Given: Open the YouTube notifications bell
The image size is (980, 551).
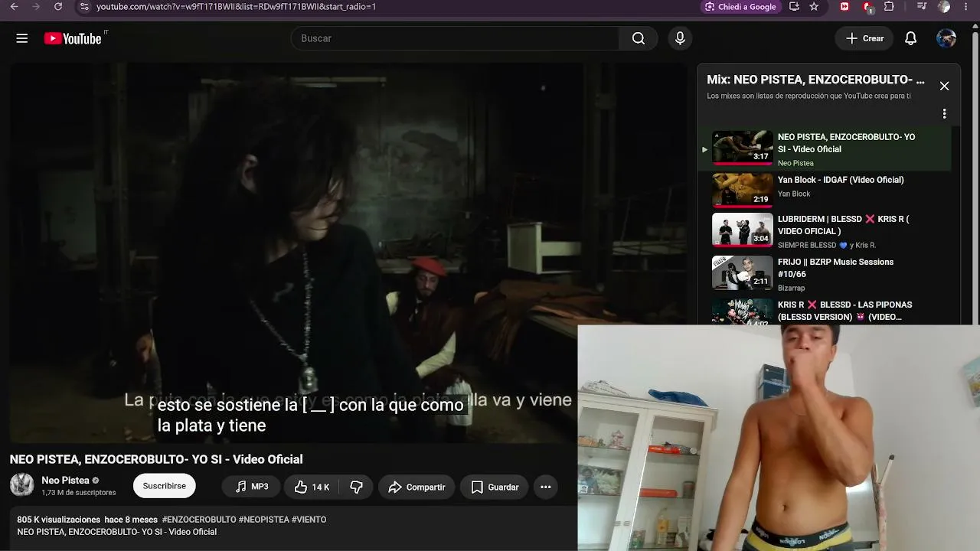Looking at the screenshot, I should click(910, 38).
